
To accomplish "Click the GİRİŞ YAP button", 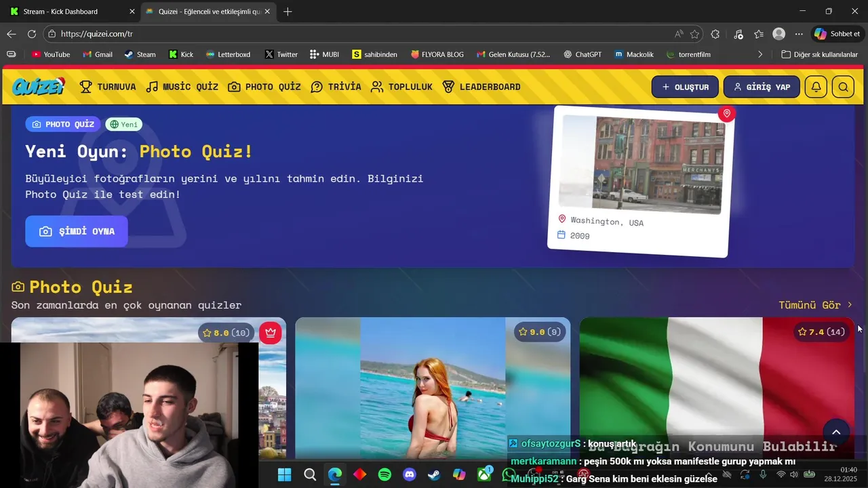I will coord(762,87).
